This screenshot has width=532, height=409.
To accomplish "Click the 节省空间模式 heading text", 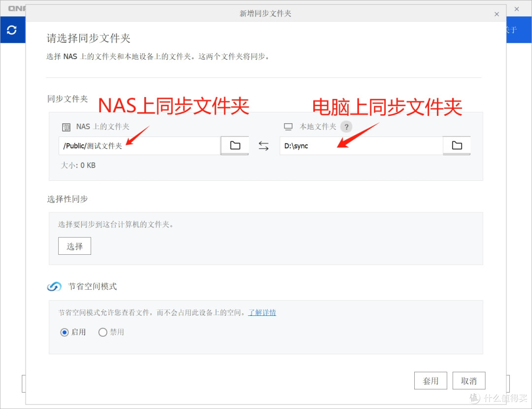I will 92,286.
